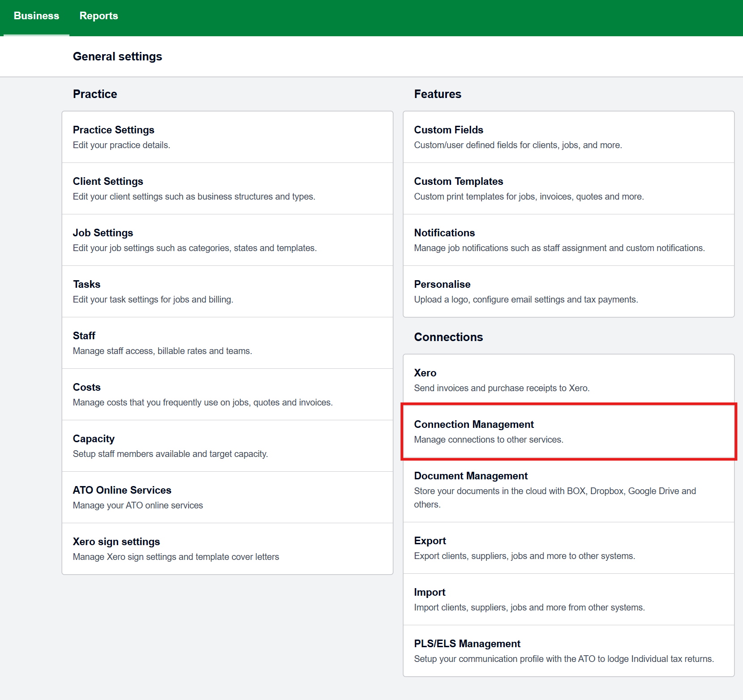
Task: Select the Tasks settings option
Action: [86, 284]
